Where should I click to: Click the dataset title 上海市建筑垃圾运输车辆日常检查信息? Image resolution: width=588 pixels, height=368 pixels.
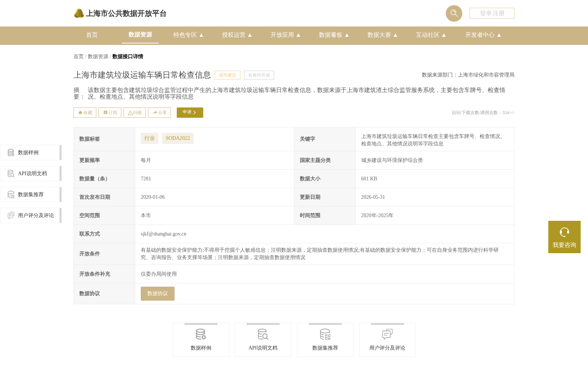point(142,75)
